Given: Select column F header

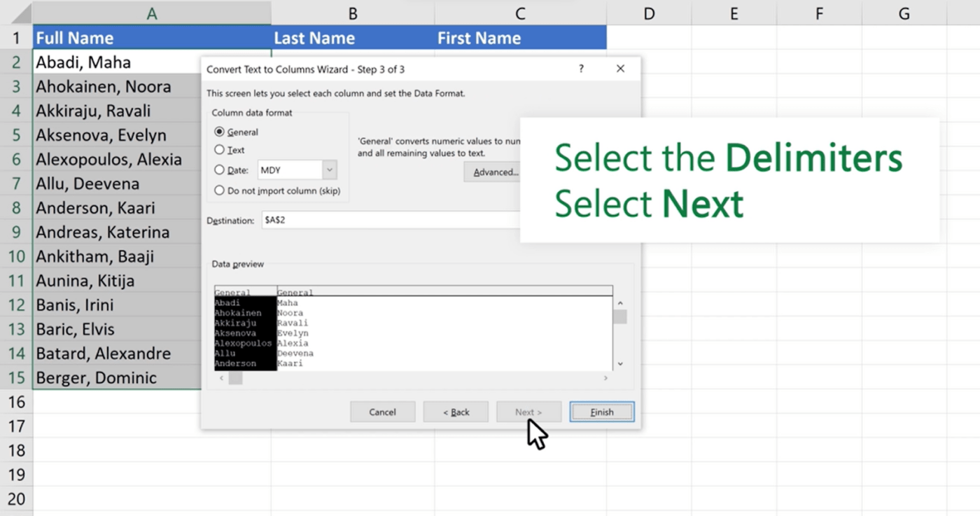Looking at the screenshot, I should [x=819, y=13].
